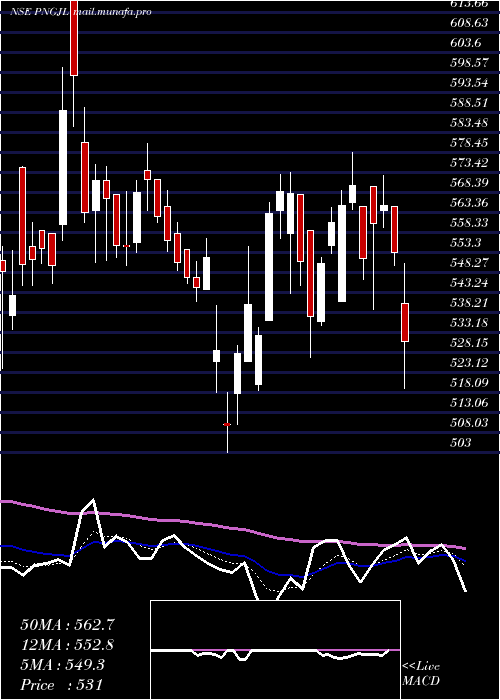Click the 603.6 price axis label
Image resolution: width=500 pixels, height=700 pixels.
point(465,43)
